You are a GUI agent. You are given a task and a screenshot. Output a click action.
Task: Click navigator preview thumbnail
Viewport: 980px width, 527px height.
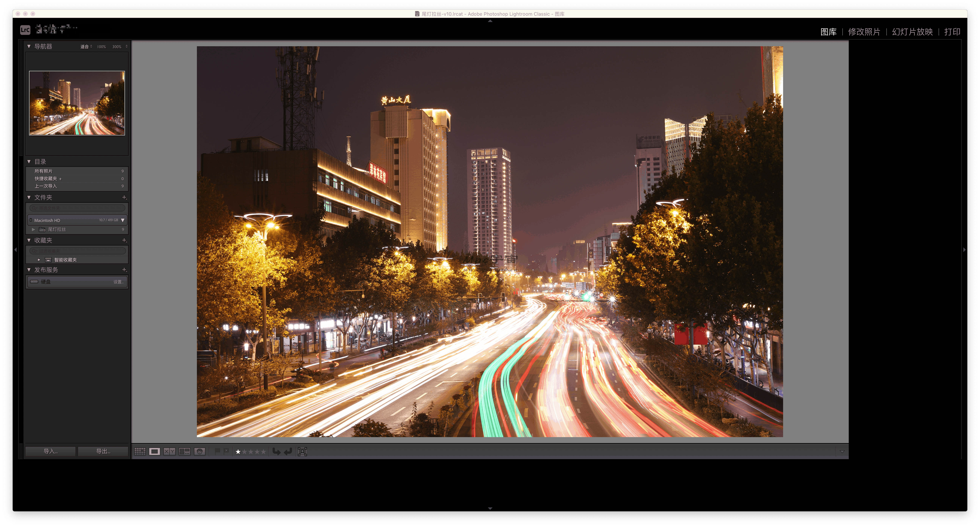pyautogui.click(x=77, y=103)
